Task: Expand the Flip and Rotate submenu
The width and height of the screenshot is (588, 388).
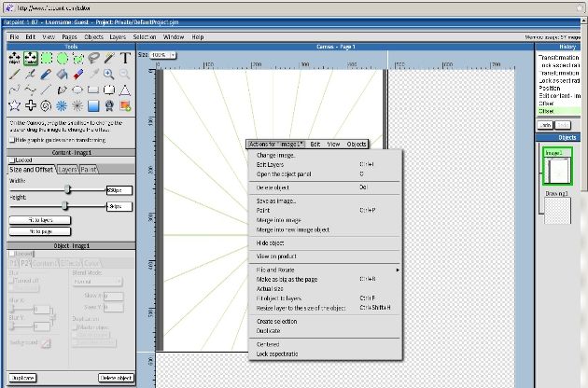Action: pyautogui.click(x=325, y=270)
